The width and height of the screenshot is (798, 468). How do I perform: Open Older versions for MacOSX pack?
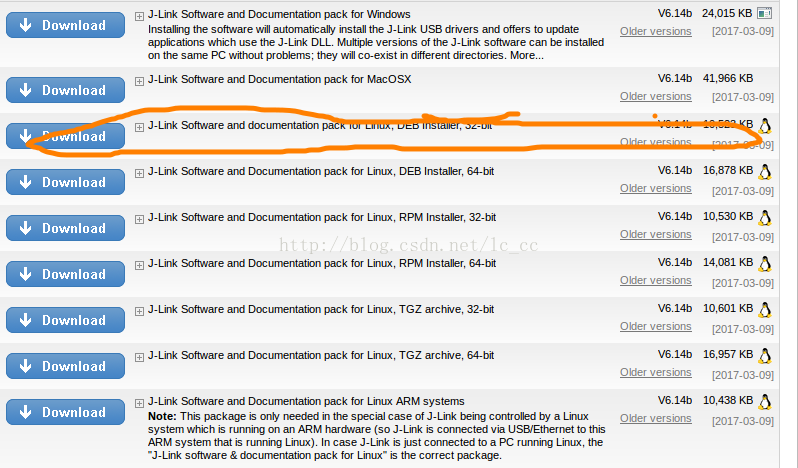[656, 96]
